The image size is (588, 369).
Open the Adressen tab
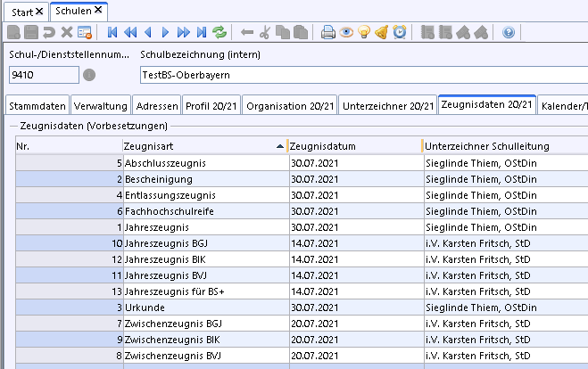pyautogui.click(x=157, y=106)
